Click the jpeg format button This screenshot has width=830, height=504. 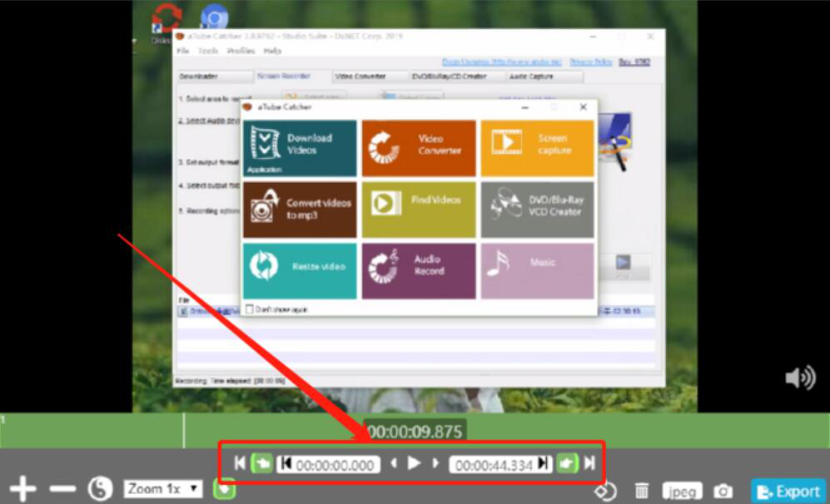pyautogui.click(x=683, y=492)
